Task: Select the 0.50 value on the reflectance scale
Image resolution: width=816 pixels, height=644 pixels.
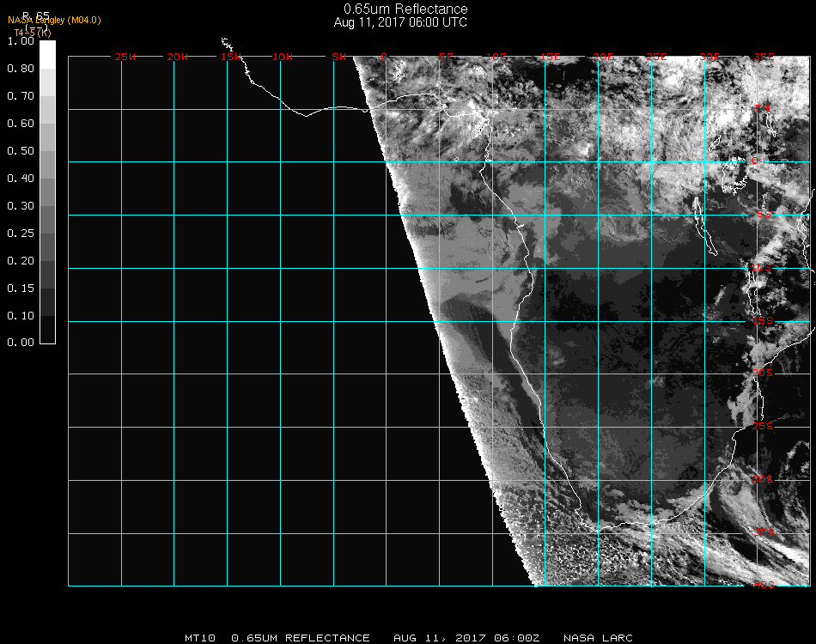Action: (21, 151)
